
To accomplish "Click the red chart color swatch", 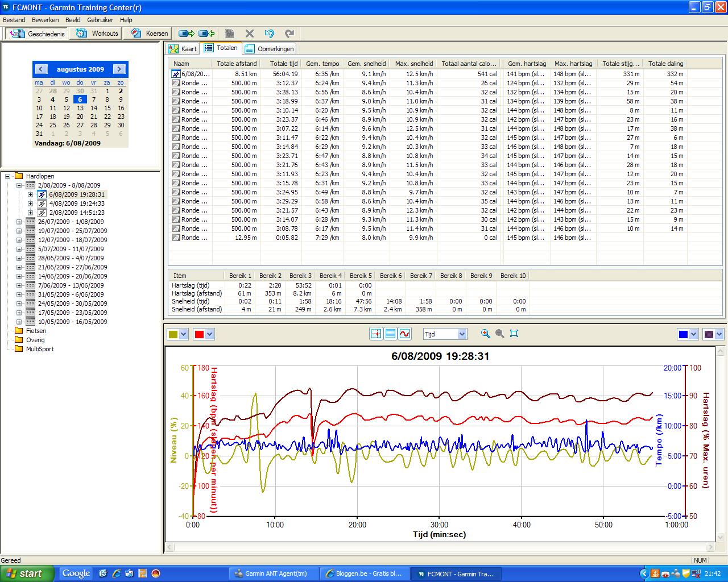I will pos(198,334).
